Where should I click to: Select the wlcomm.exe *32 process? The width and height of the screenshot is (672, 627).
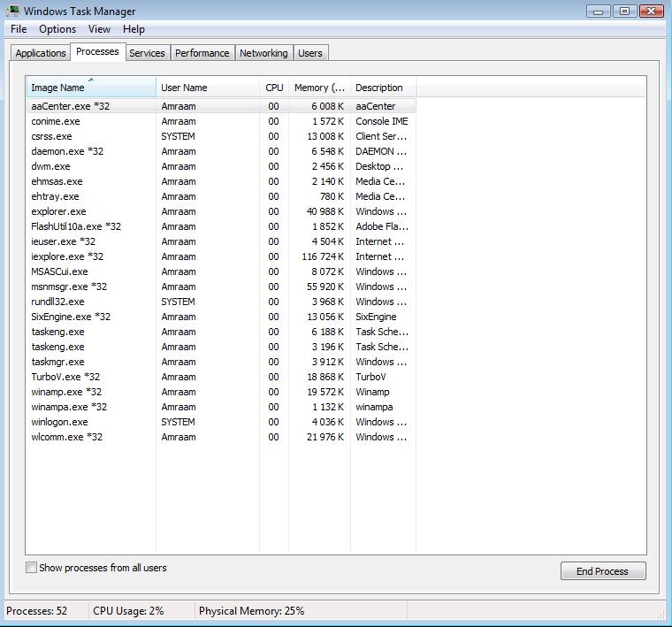(x=221, y=437)
